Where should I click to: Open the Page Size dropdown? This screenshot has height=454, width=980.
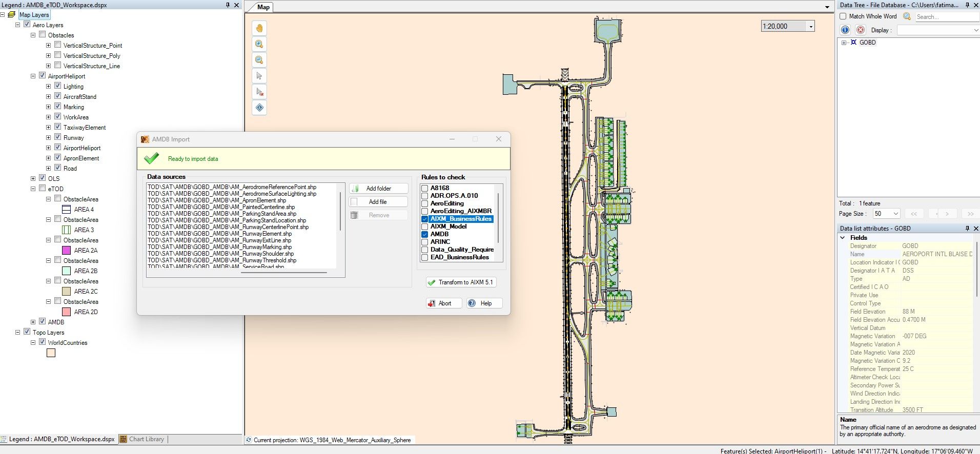coord(896,214)
